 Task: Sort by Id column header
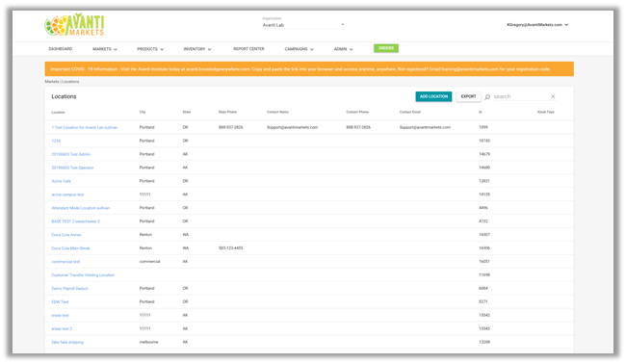coord(481,112)
